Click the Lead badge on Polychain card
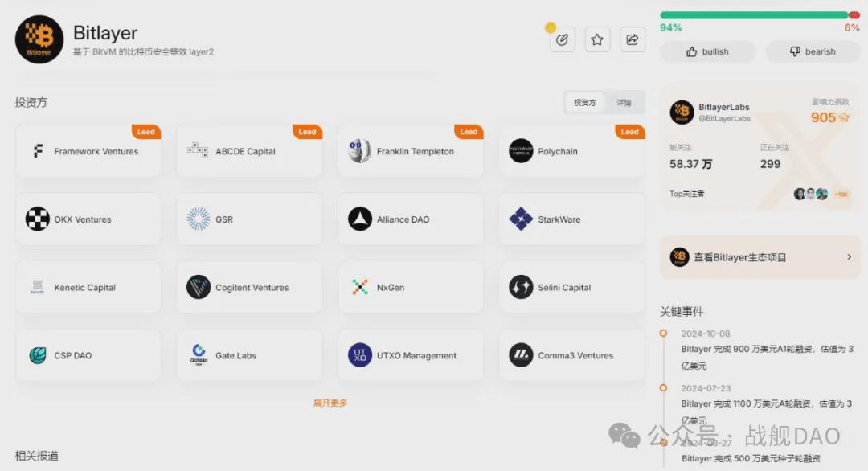The image size is (868, 471). (x=629, y=132)
